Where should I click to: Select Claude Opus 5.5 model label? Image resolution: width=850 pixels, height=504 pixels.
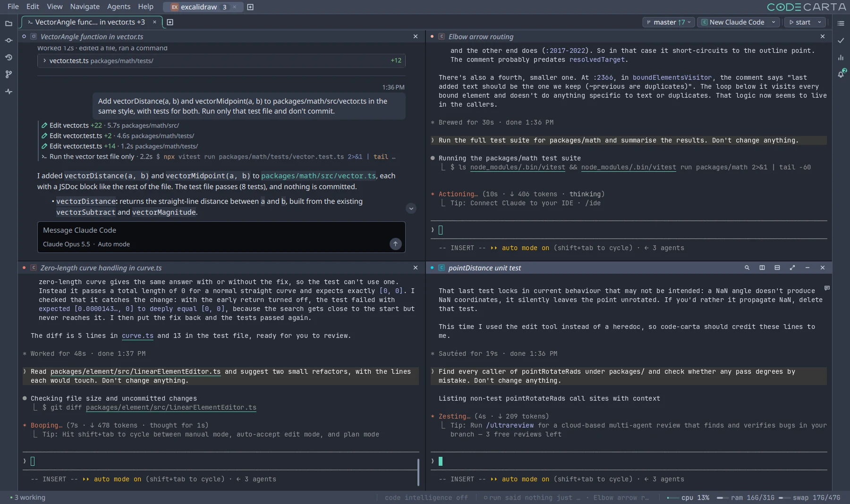click(66, 244)
